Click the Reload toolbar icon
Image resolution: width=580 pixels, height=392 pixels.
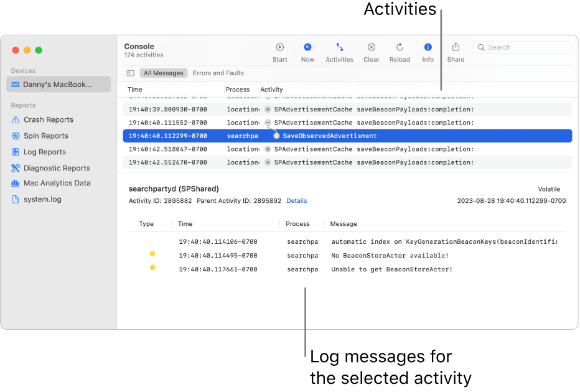[400, 47]
